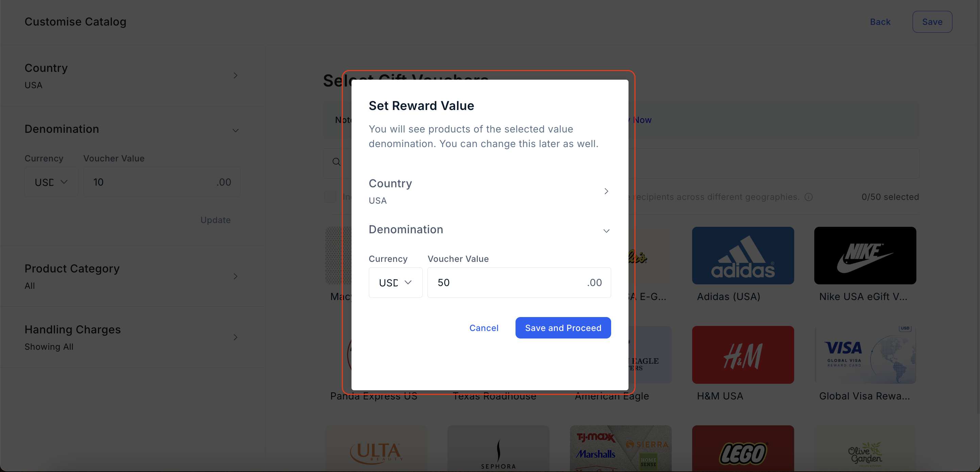This screenshot has height=472, width=980.
Task: Click the Save and Proceed button
Action: click(x=563, y=328)
